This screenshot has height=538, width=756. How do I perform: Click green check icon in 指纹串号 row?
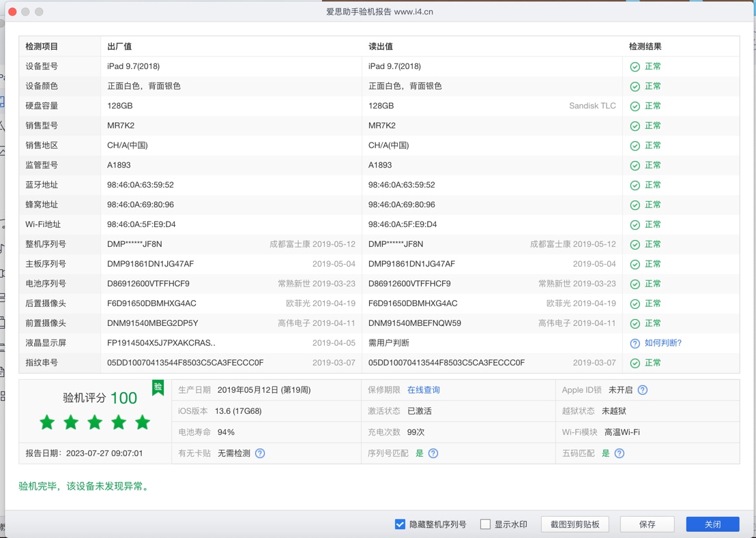635,363
